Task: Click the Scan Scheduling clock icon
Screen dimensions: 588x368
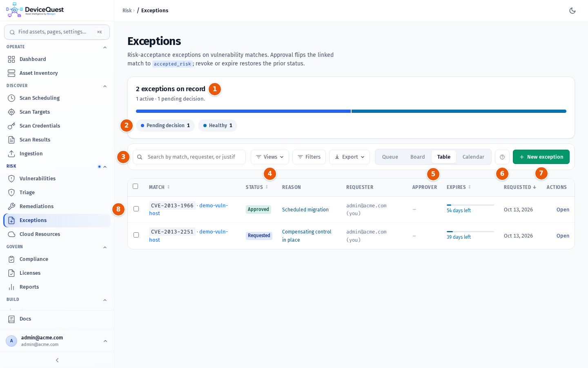Action: point(11,98)
